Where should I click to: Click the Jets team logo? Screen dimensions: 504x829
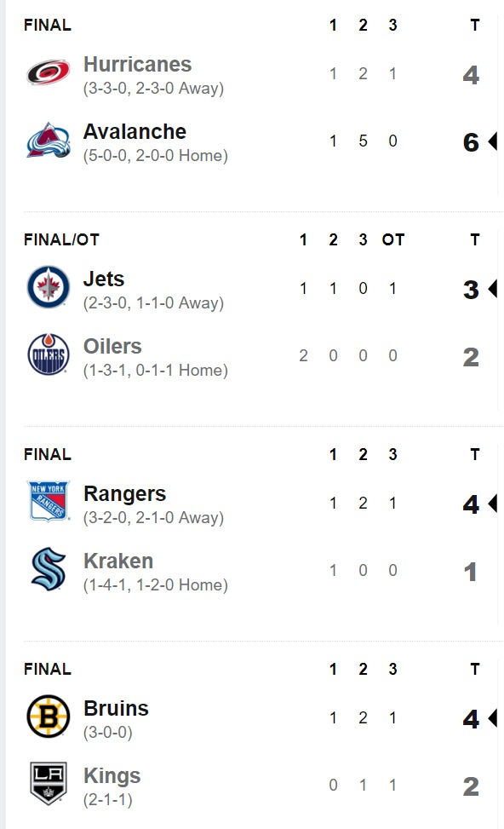48,287
